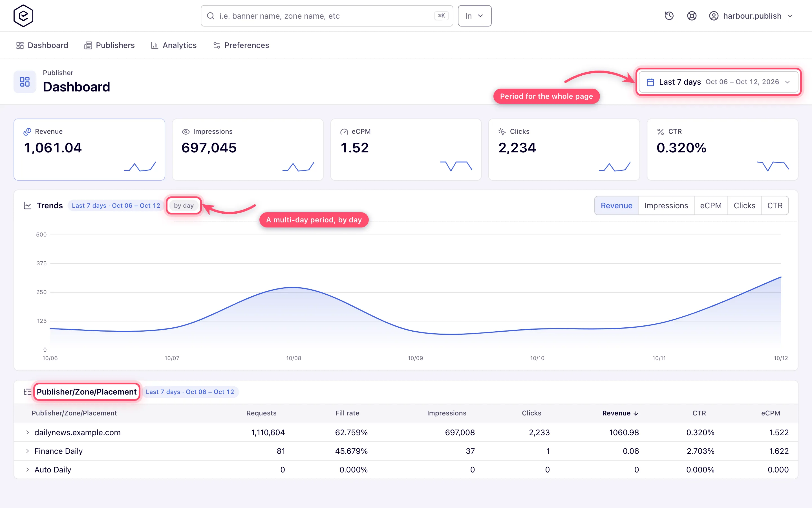Click the Revenue sort arrow icon
This screenshot has width=812, height=508.
636,413
